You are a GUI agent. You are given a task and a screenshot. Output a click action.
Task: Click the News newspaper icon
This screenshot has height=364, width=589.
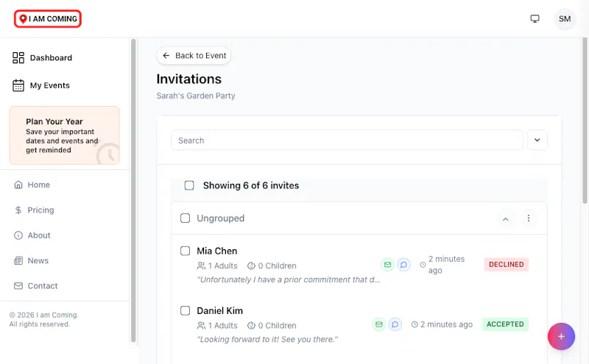(x=18, y=260)
